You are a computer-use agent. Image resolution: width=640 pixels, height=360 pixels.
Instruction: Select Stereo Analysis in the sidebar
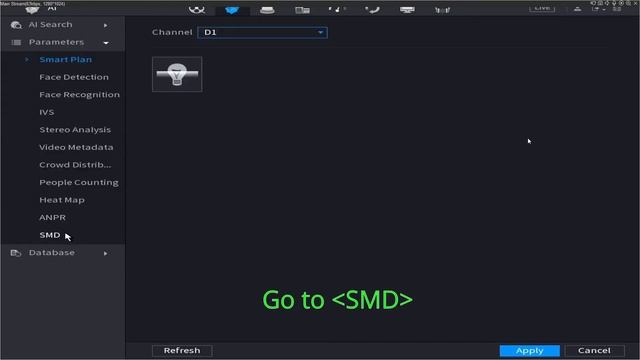[75, 130]
